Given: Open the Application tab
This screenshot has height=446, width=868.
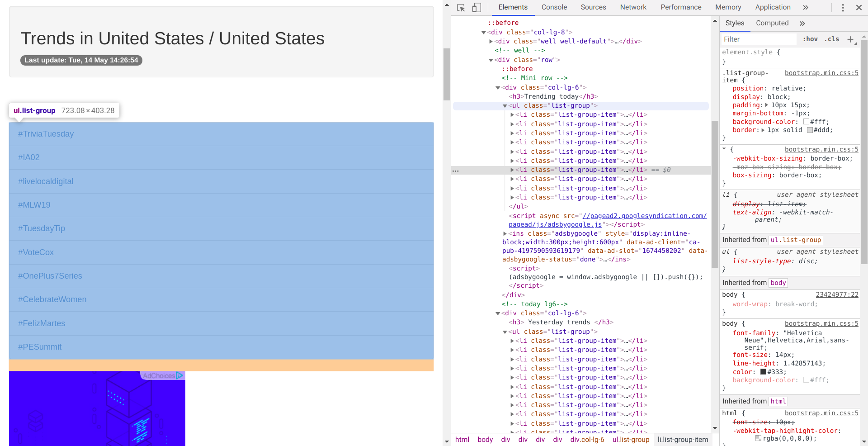Looking at the screenshot, I should [x=773, y=7].
